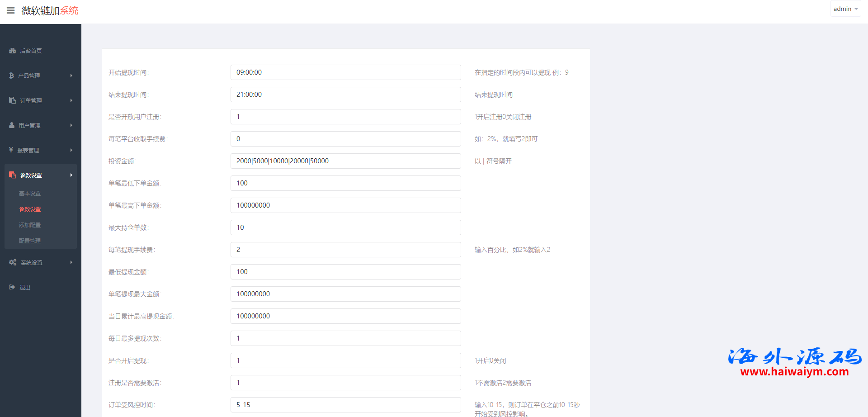Open the 添加配置 submenu item
This screenshot has width=868, height=417.
click(30, 225)
